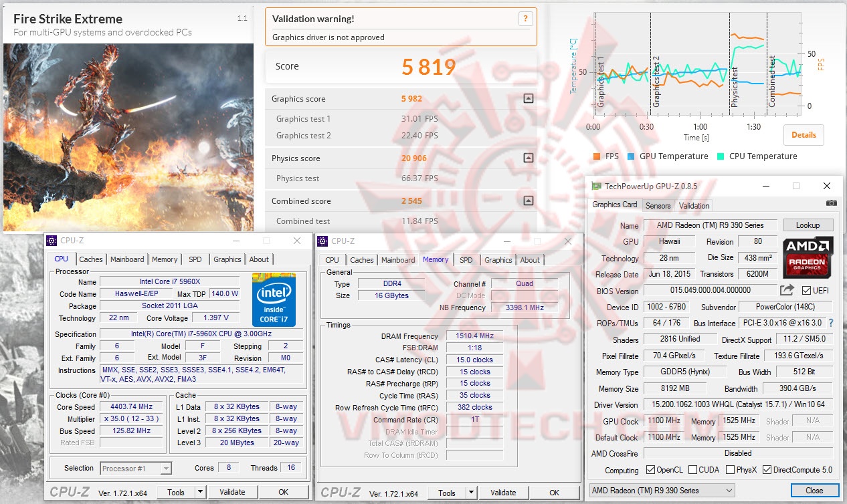Viewport: 847px width, 504px height.
Task: Click Tools button in left CPU-Z window
Action: (x=176, y=492)
